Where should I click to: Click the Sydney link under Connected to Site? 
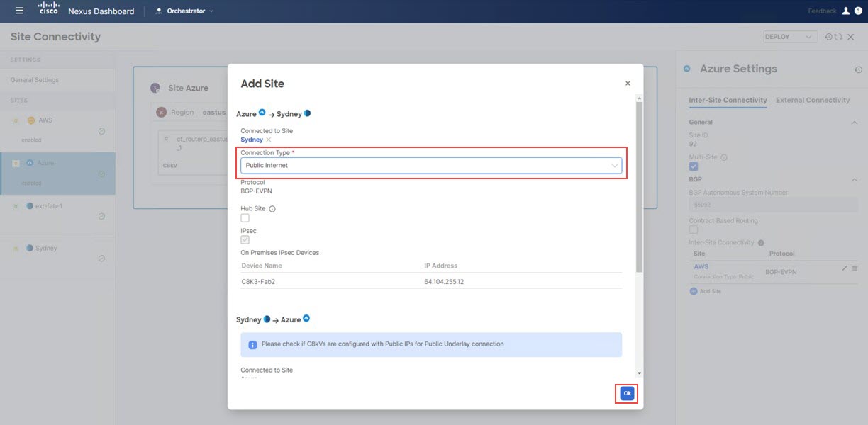(252, 140)
